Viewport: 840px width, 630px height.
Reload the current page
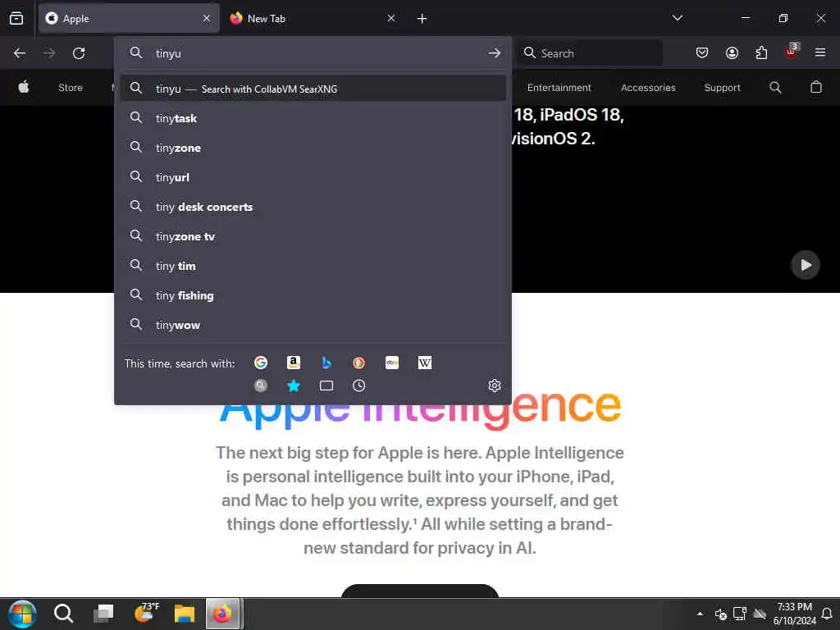coord(79,53)
